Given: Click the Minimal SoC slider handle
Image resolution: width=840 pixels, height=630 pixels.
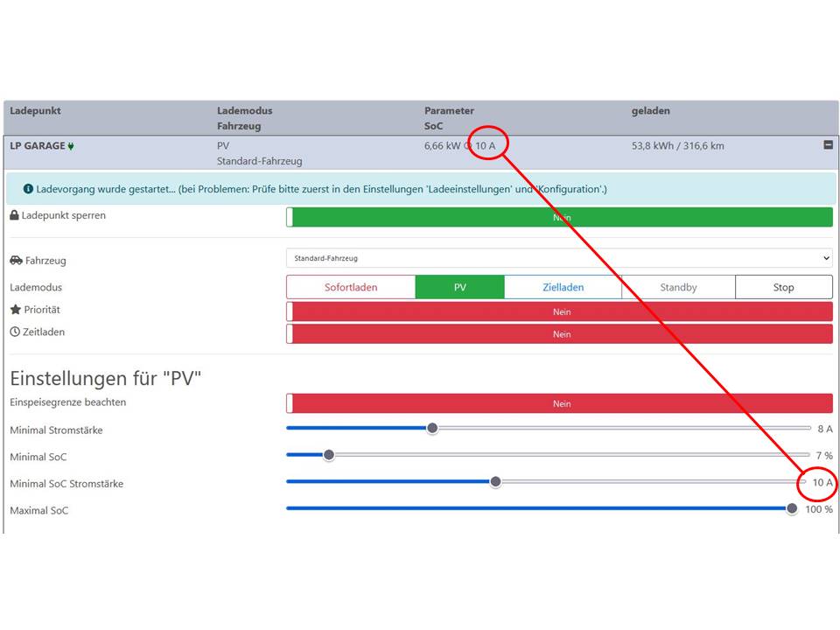Looking at the screenshot, I should click(x=329, y=455).
